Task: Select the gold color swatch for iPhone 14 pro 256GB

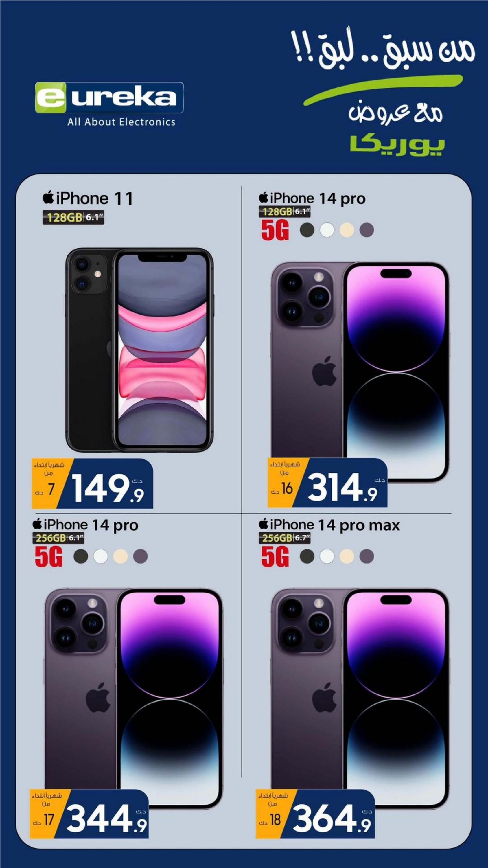Action: coord(121,557)
